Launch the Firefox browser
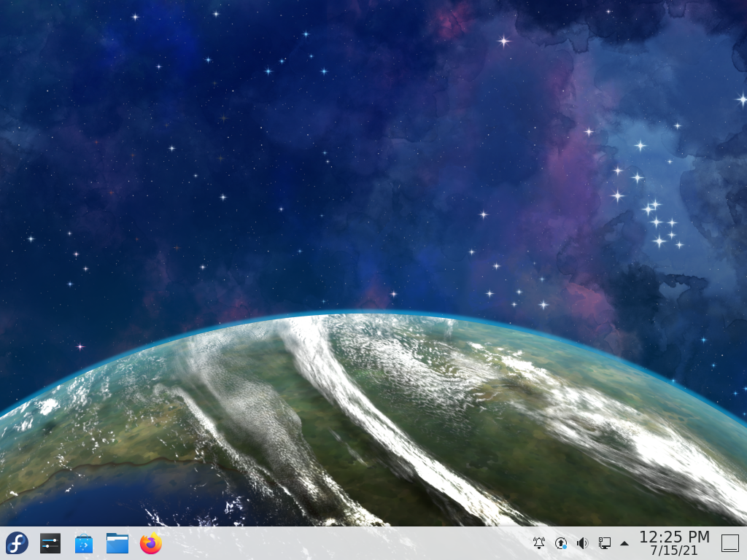The height and width of the screenshot is (560, 747). (x=150, y=543)
